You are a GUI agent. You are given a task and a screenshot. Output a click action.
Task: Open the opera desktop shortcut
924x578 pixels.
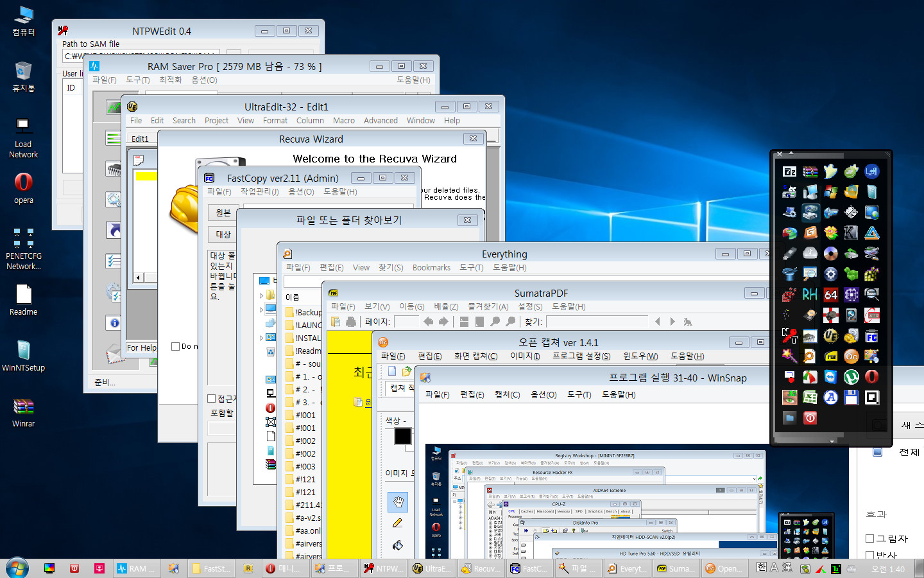click(24, 188)
